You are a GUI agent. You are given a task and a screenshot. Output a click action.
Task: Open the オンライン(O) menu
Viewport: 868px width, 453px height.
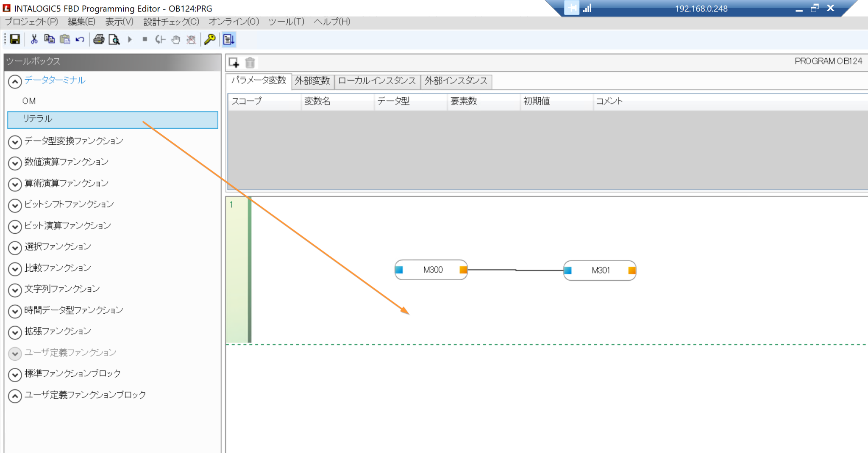coord(234,22)
